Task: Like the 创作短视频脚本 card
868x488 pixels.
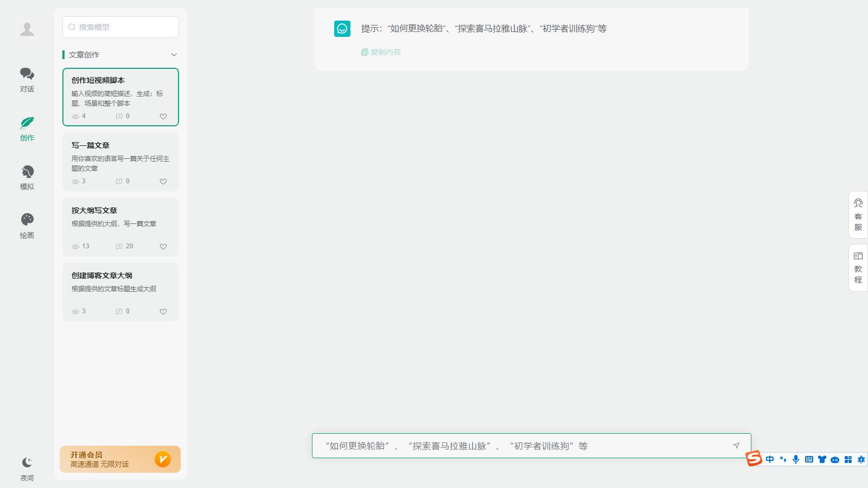Action: click(x=163, y=117)
